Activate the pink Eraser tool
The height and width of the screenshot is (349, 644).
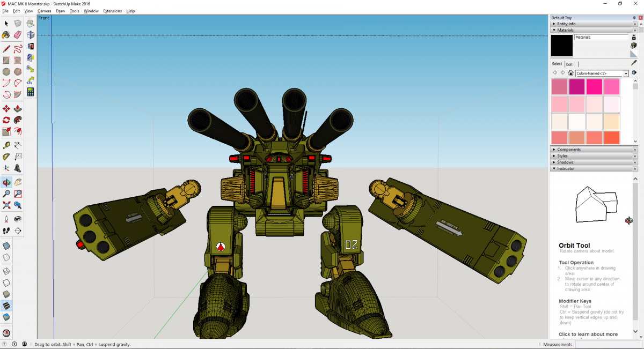click(x=18, y=35)
